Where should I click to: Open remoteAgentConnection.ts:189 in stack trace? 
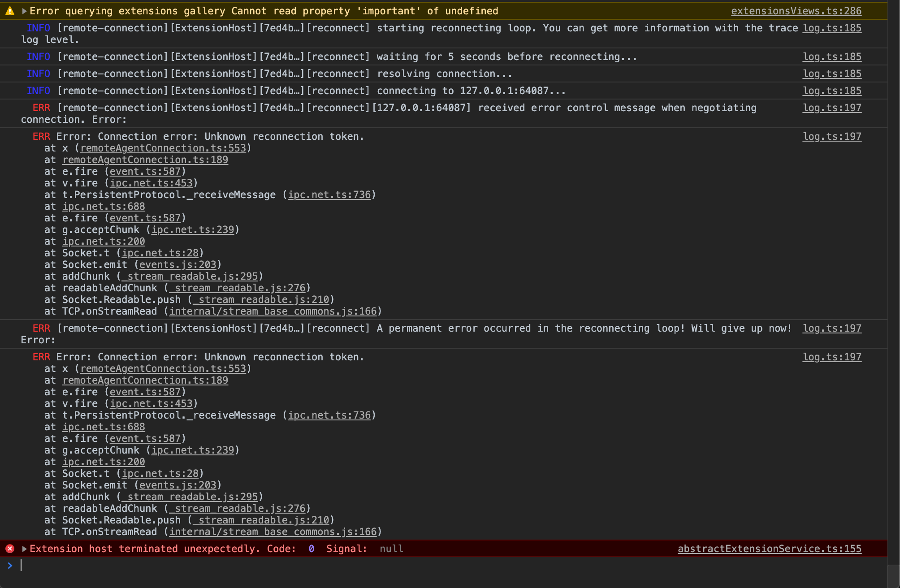[145, 160]
